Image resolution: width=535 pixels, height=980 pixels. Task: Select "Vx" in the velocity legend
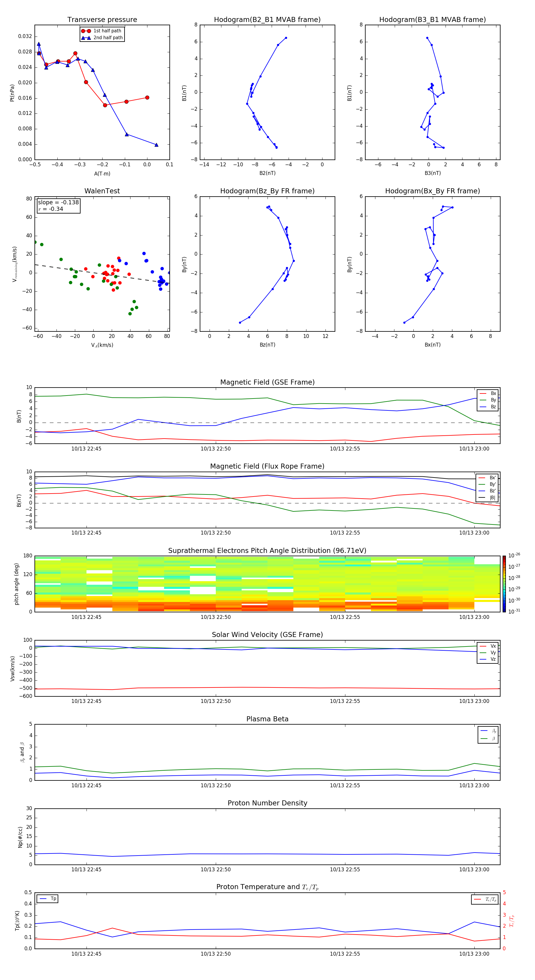click(488, 646)
